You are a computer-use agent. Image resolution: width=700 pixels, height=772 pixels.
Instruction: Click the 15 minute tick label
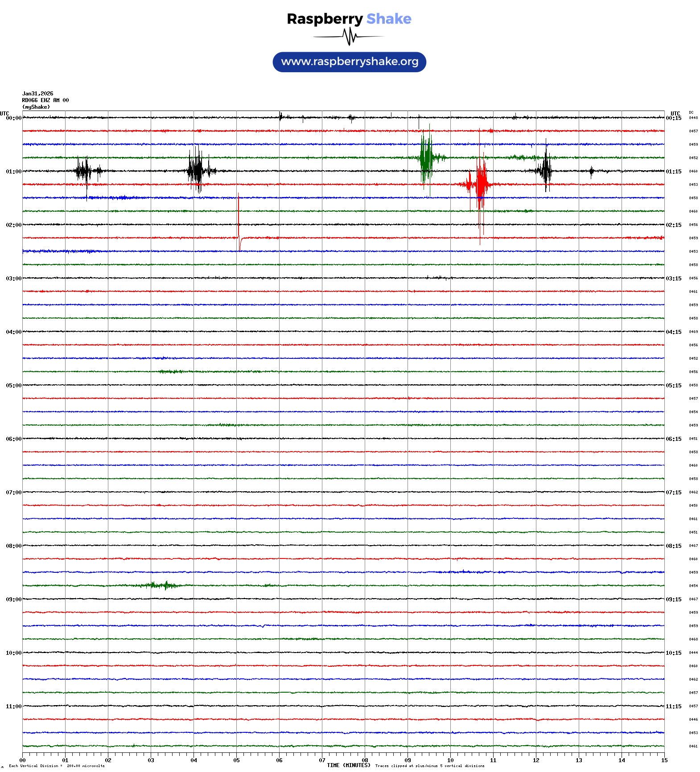664,760
